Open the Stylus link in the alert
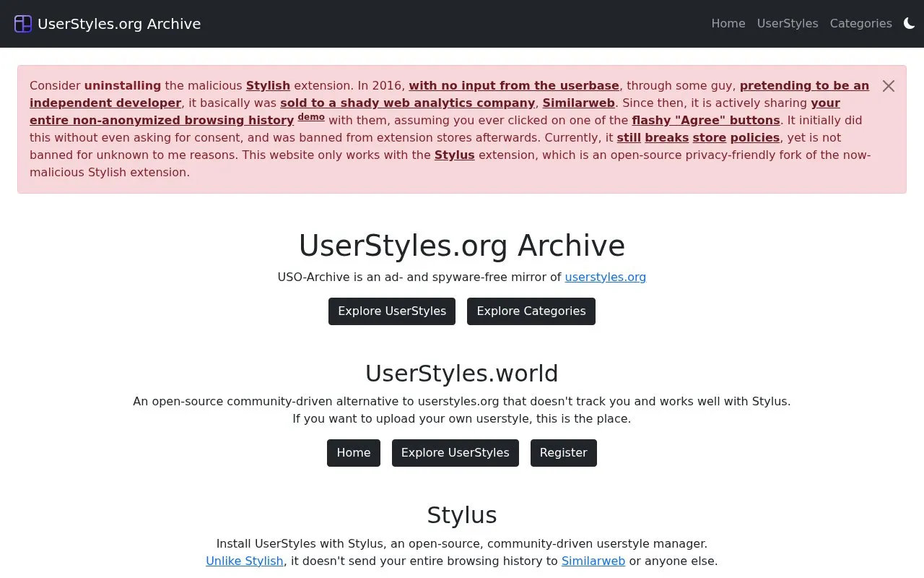The width and height of the screenshot is (924, 578). (455, 155)
